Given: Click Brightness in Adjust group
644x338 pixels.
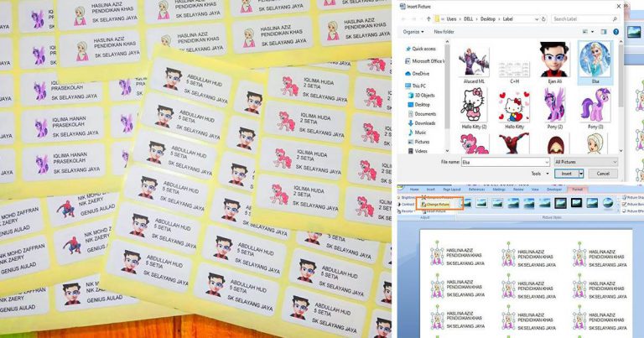Looking at the screenshot, I should click(408, 198).
